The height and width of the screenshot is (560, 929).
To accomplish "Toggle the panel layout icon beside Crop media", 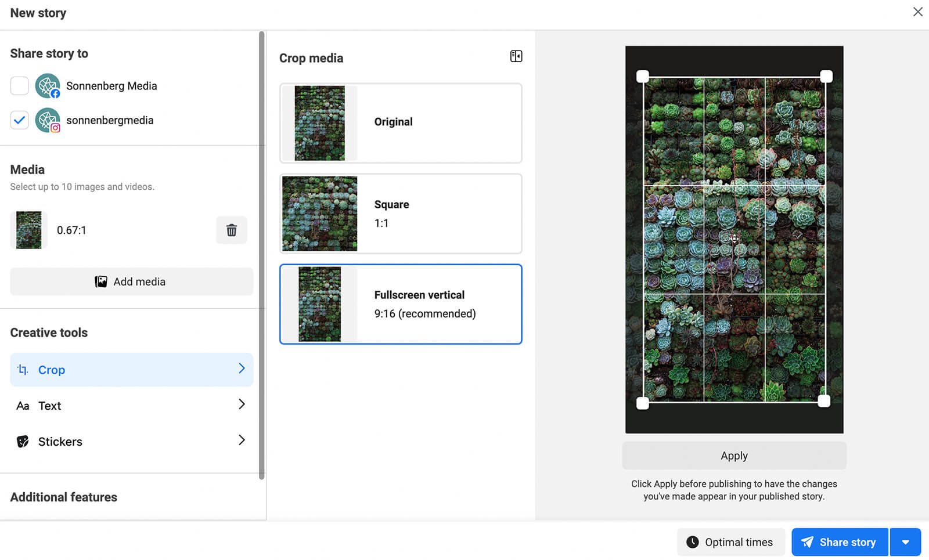I will (x=516, y=56).
